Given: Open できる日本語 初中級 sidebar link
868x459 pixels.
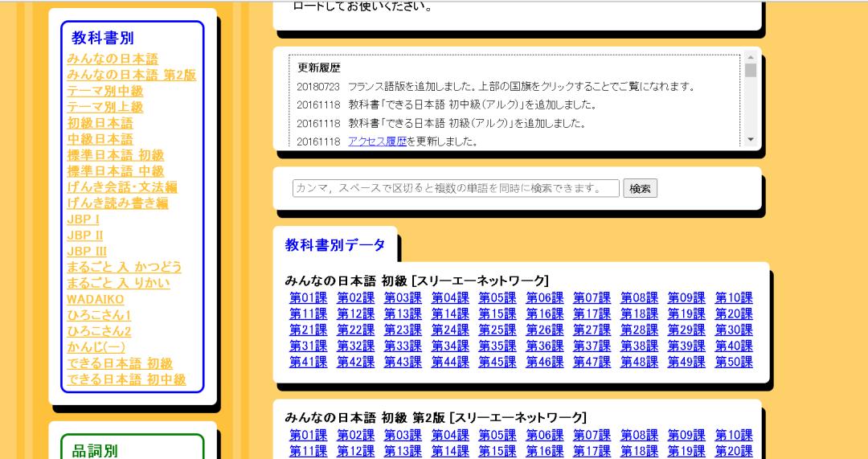Looking at the screenshot, I should (x=126, y=380).
